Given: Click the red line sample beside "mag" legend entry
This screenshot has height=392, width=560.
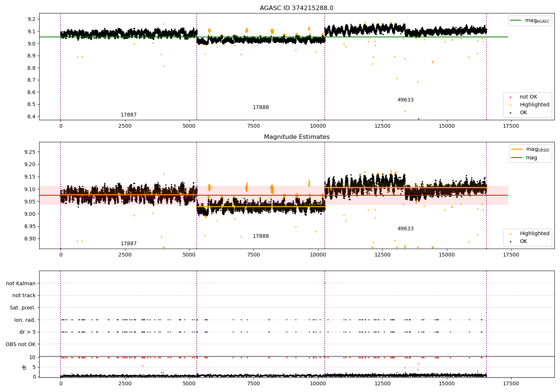Looking at the screenshot, I should point(517,158).
